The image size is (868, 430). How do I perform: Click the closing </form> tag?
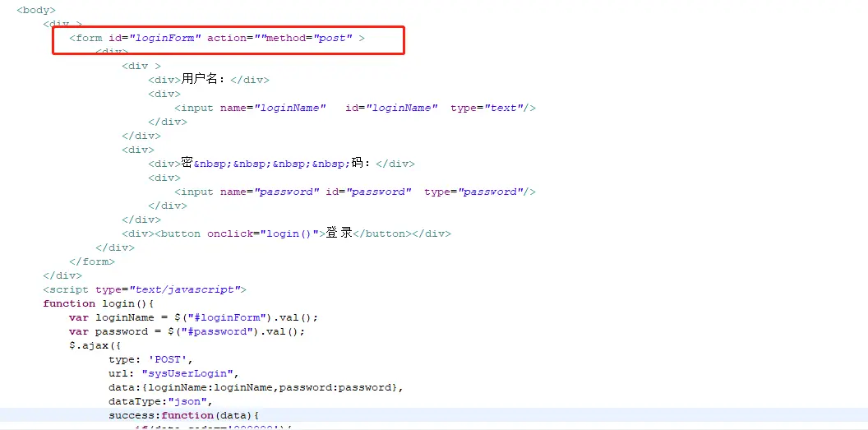point(92,261)
